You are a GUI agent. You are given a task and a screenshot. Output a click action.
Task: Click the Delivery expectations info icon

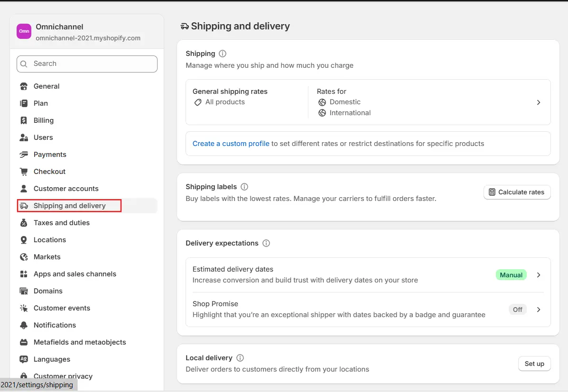pos(266,243)
